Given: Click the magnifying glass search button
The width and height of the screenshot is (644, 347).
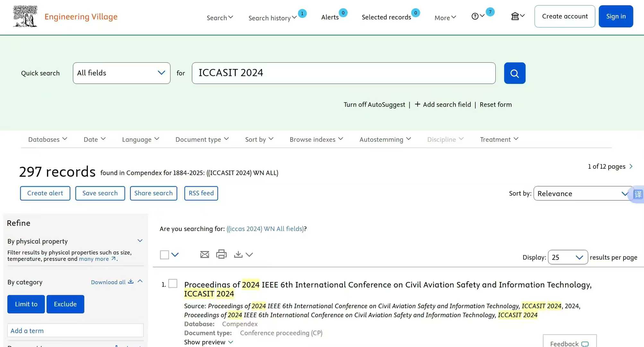Looking at the screenshot, I should (514, 73).
